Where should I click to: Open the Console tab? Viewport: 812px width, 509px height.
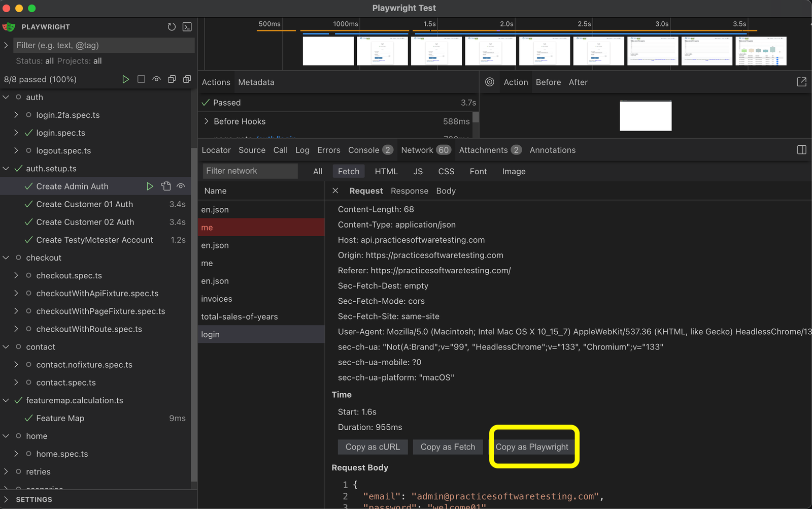click(363, 150)
